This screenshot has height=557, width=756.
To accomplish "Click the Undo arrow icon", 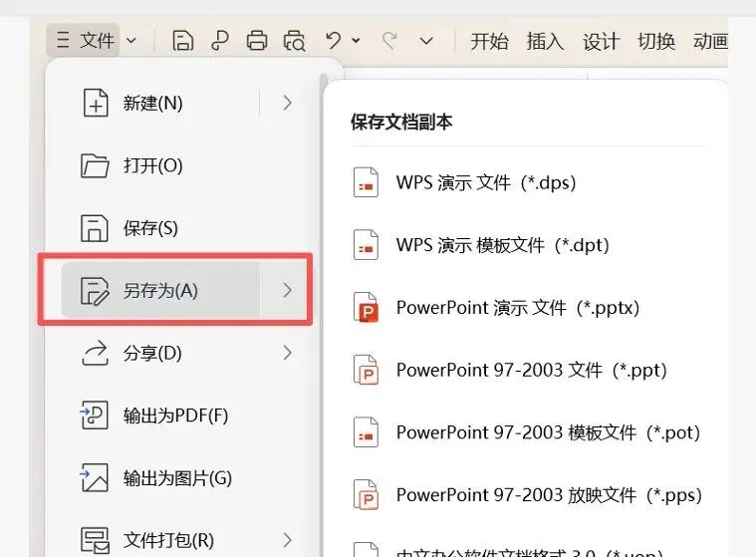I will pyautogui.click(x=333, y=40).
